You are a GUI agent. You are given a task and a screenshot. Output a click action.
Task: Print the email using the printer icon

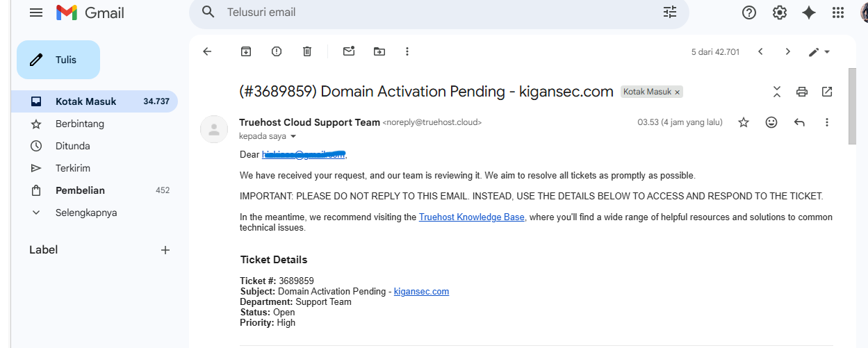(802, 92)
